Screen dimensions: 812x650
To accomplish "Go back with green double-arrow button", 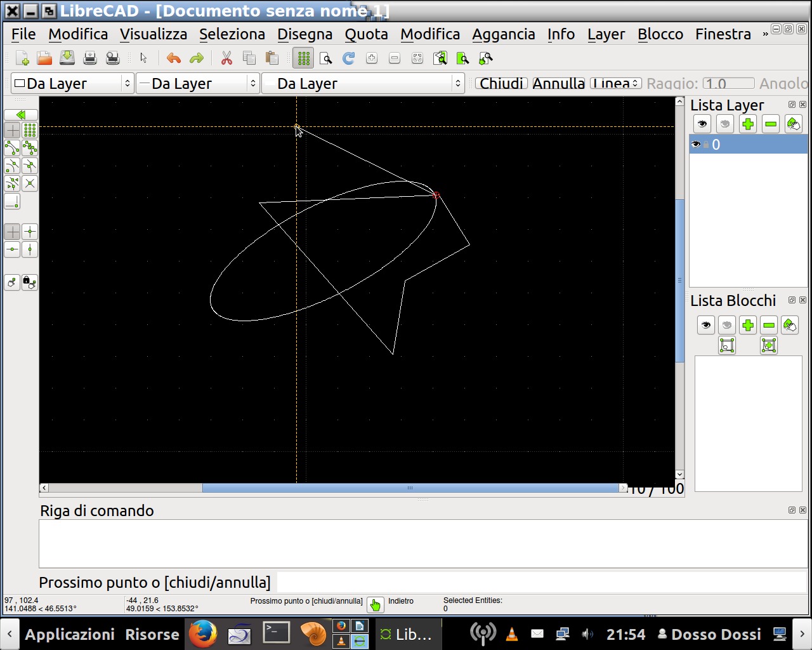I will click(x=21, y=115).
